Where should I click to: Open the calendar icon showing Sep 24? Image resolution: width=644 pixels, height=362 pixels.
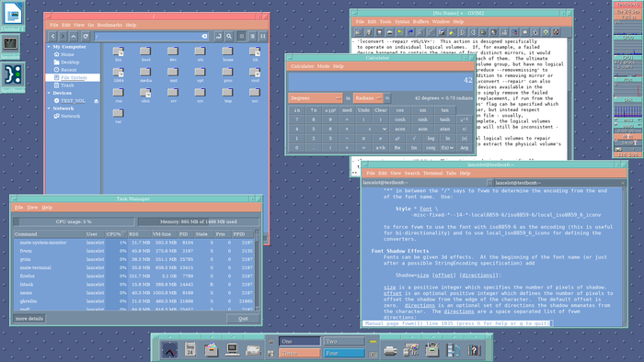pyautogui.click(x=190, y=350)
